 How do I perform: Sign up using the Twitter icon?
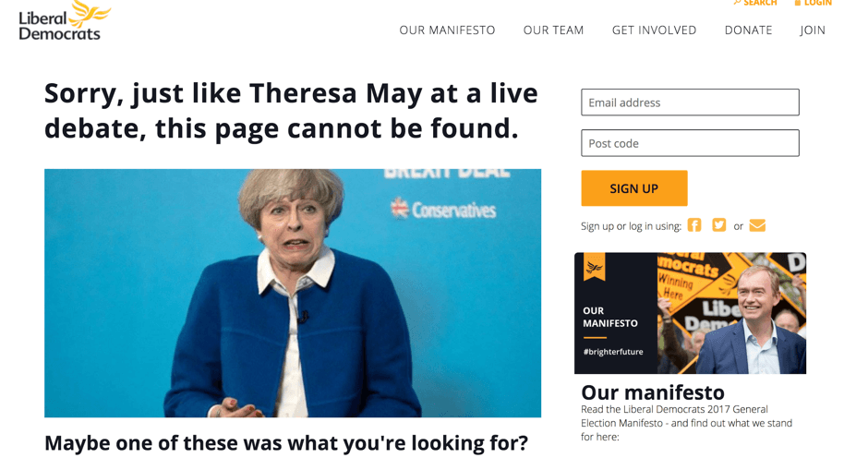point(718,225)
